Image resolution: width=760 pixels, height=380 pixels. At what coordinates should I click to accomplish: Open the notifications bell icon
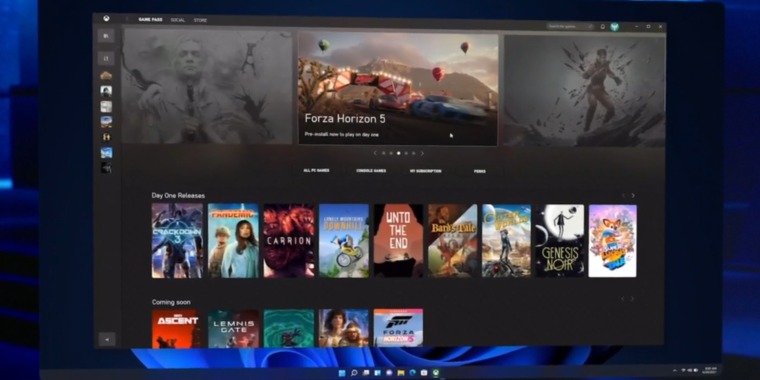coord(602,27)
